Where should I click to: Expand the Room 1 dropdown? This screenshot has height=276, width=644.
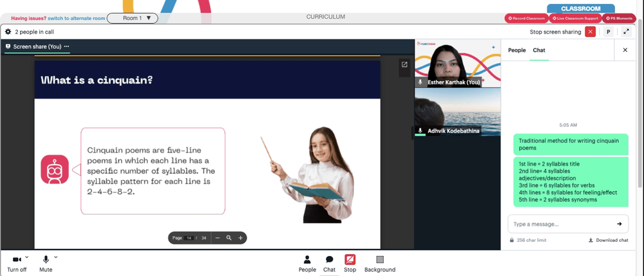(132, 18)
